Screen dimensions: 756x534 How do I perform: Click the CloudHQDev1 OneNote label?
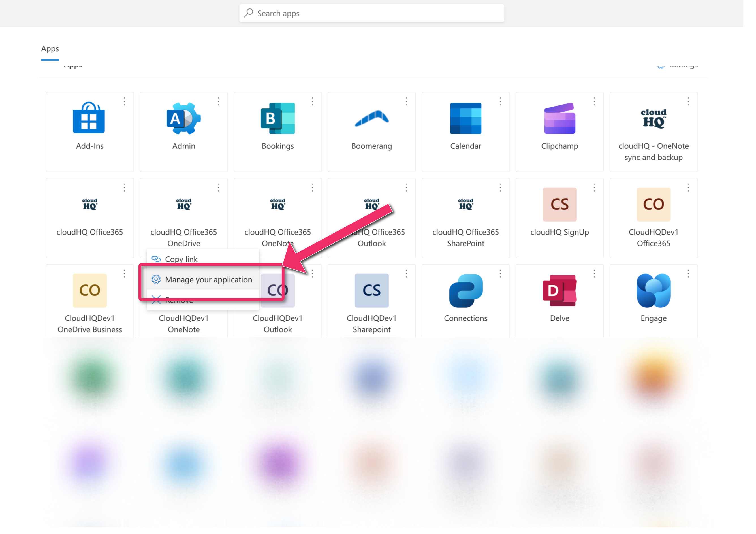coord(184,324)
